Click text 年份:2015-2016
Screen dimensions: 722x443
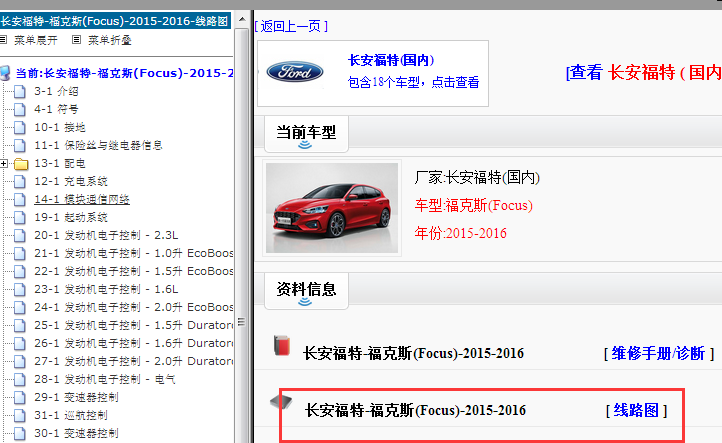tap(460, 233)
